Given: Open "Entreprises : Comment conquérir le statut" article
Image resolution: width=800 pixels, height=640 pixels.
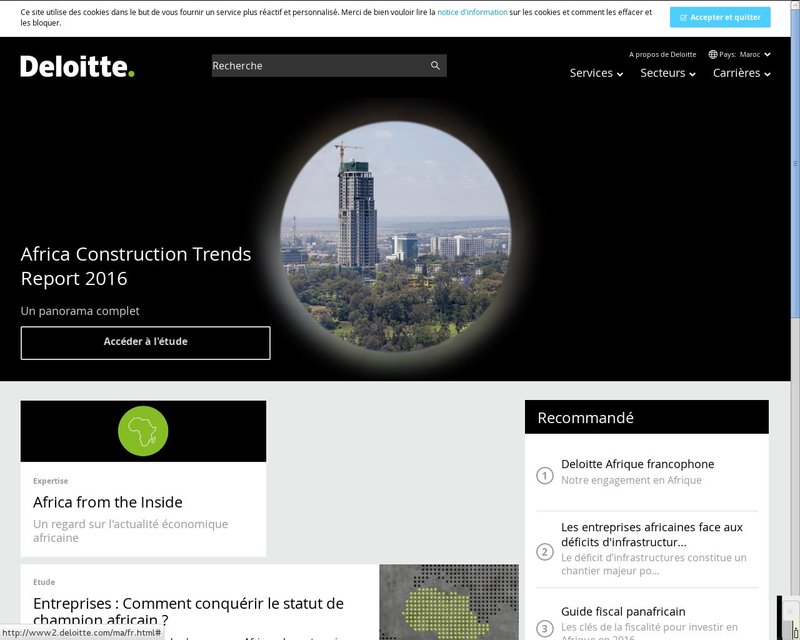Looking at the screenshot, I should click(188, 611).
